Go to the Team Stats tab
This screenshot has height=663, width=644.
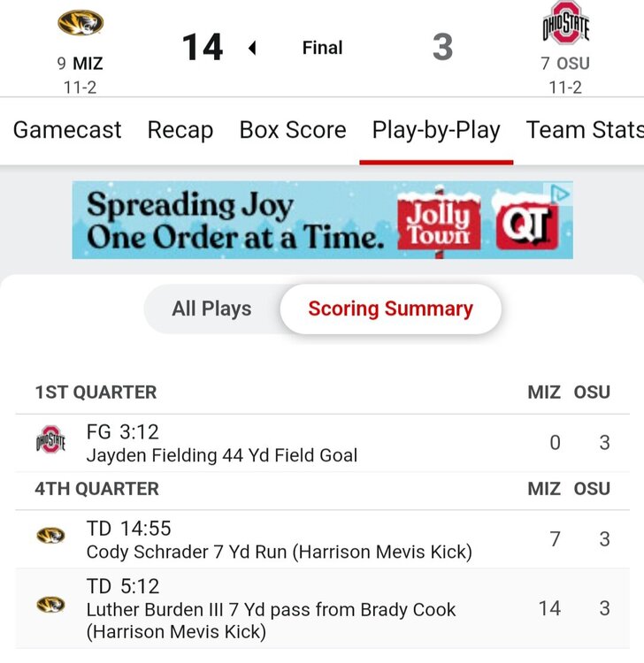pyautogui.click(x=584, y=130)
